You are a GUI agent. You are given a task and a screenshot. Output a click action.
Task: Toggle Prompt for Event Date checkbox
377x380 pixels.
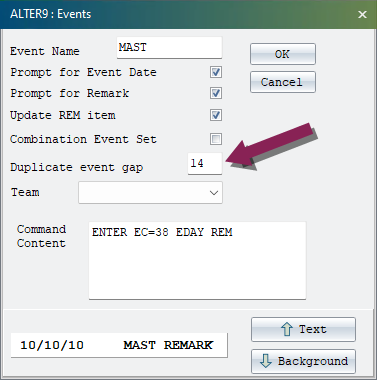[216, 72]
